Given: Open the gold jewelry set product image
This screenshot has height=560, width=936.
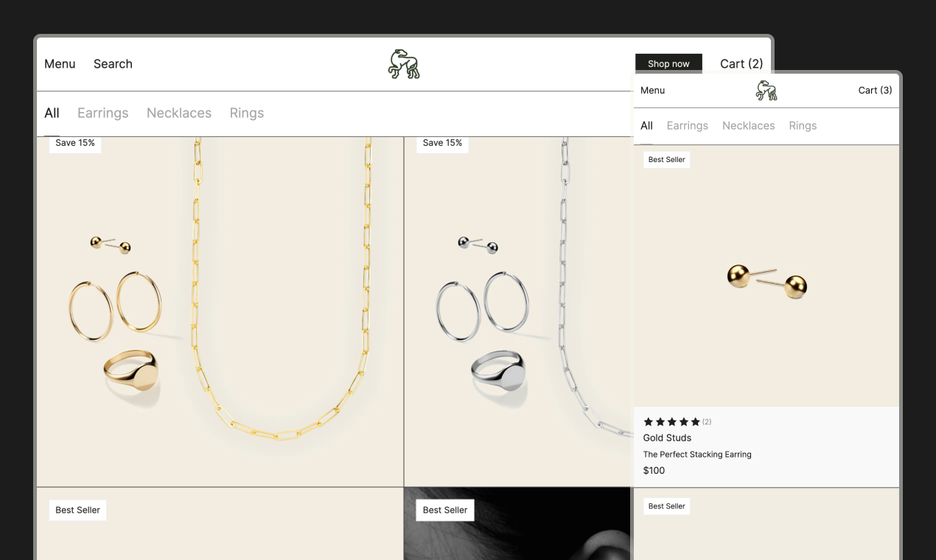Looking at the screenshot, I should coord(220,311).
